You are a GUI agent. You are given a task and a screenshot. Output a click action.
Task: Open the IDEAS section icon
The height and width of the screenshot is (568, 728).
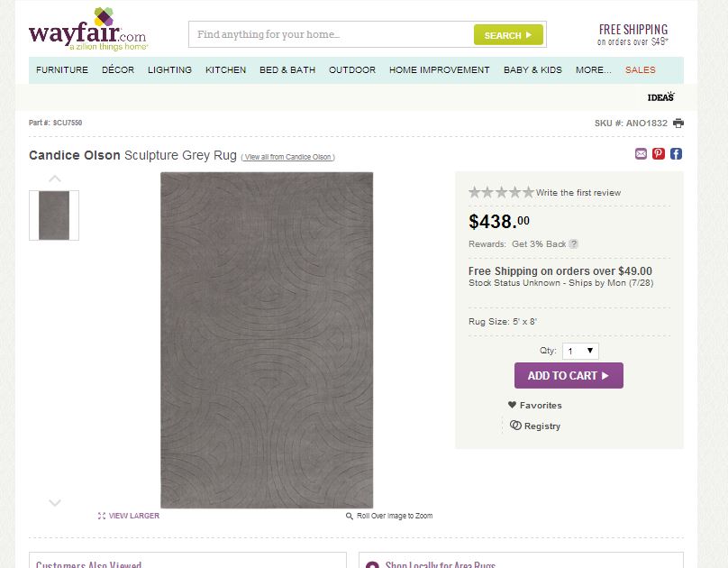(x=661, y=96)
